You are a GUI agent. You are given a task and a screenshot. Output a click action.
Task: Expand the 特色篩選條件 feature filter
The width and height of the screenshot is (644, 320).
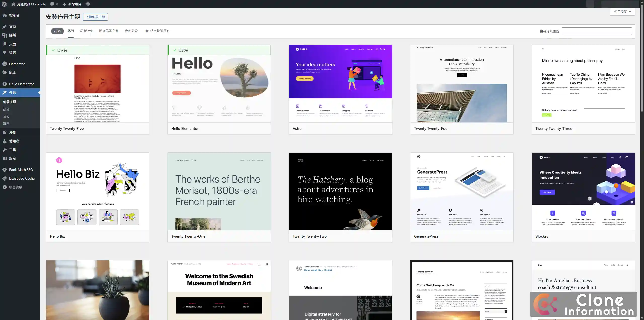pos(157,31)
